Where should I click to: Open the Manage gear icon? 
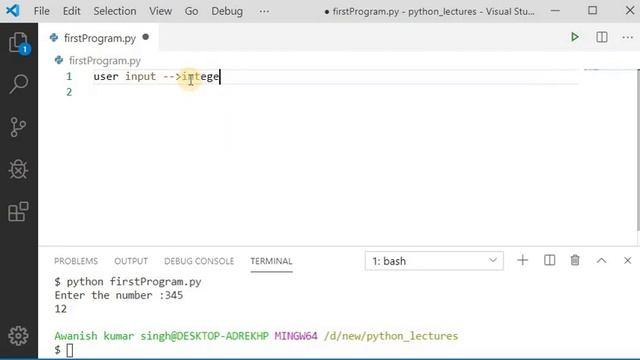(18, 336)
